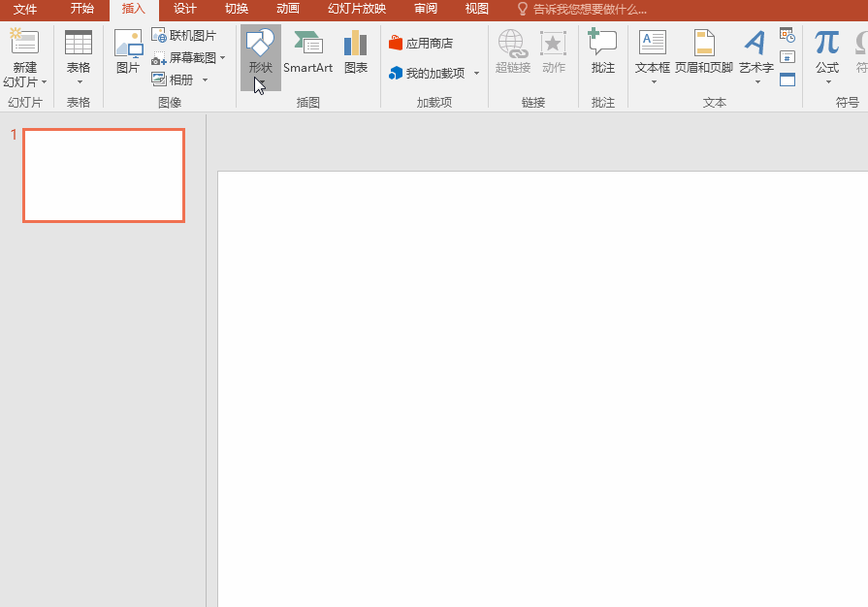Select slide 1 in the thumbnail pane
The height and width of the screenshot is (607, 868).
pos(103,176)
